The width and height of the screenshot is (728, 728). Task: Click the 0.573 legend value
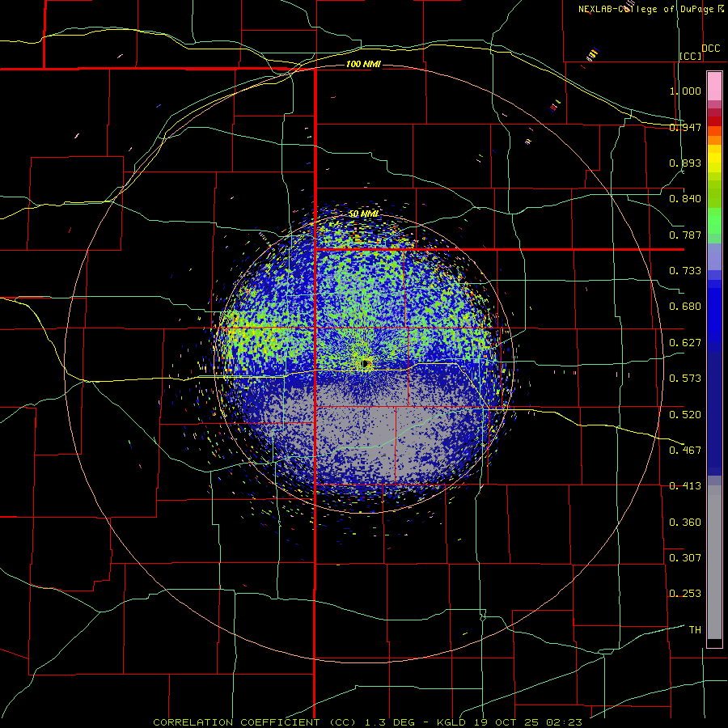tap(685, 379)
